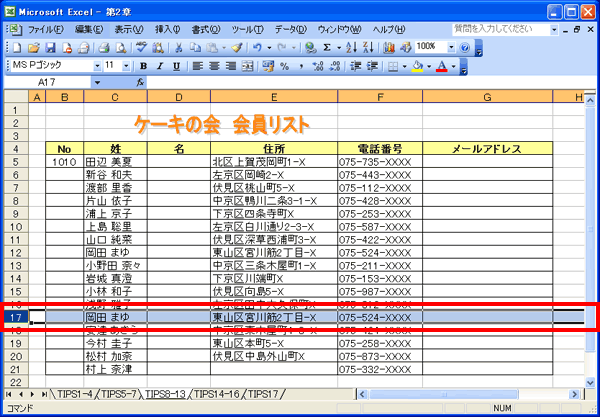Apply percent style
Image resolution: width=600 pixels, height=417 pixels.
[284, 67]
